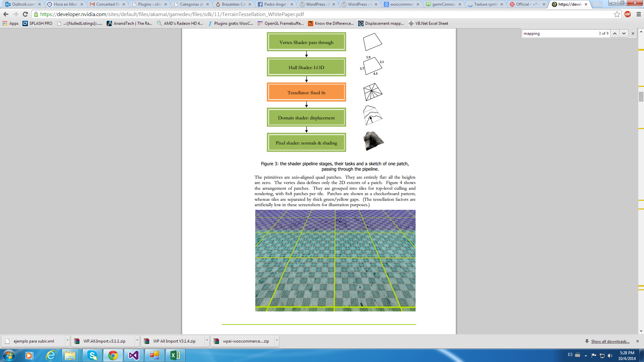Close the find-in-page bar

tap(633, 34)
